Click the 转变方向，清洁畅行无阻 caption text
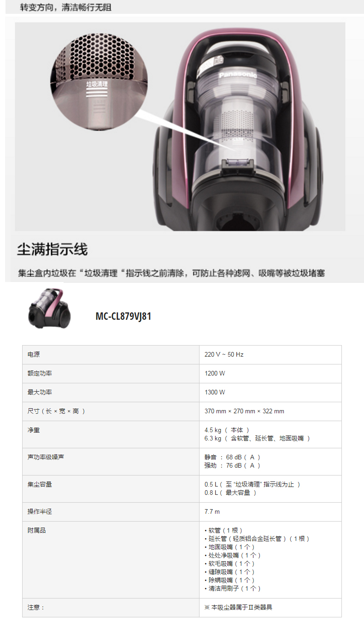 [65, 7]
